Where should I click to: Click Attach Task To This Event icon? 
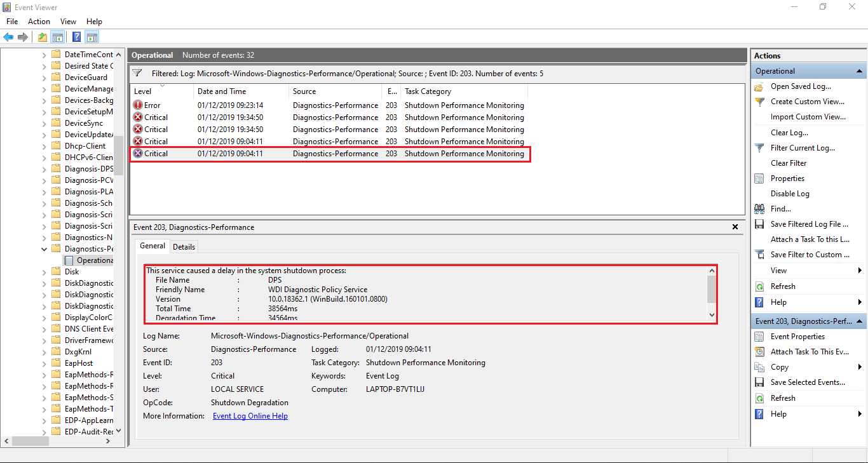point(759,352)
